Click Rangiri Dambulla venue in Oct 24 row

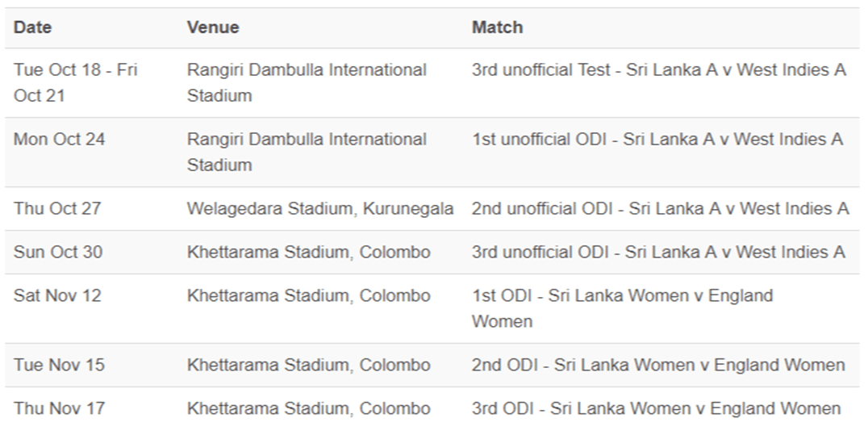[x=307, y=152]
